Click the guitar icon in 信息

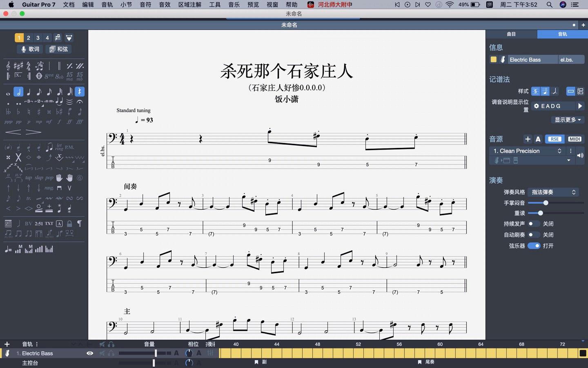point(503,60)
